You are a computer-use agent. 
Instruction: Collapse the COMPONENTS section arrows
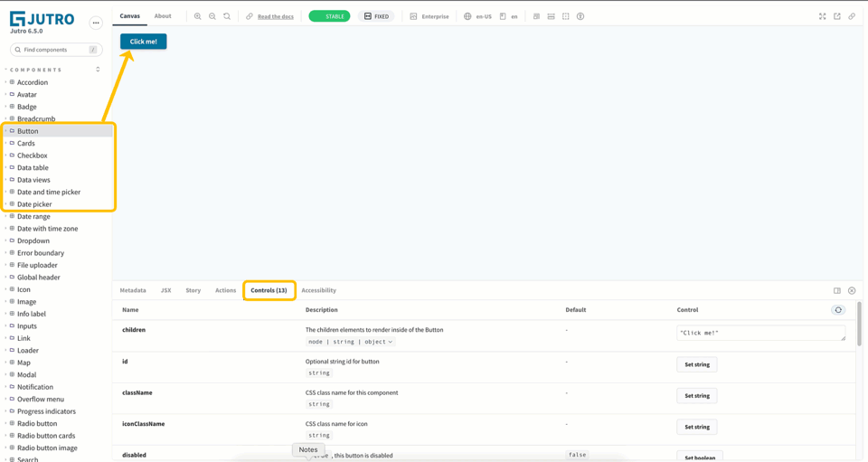pos(98,70)
